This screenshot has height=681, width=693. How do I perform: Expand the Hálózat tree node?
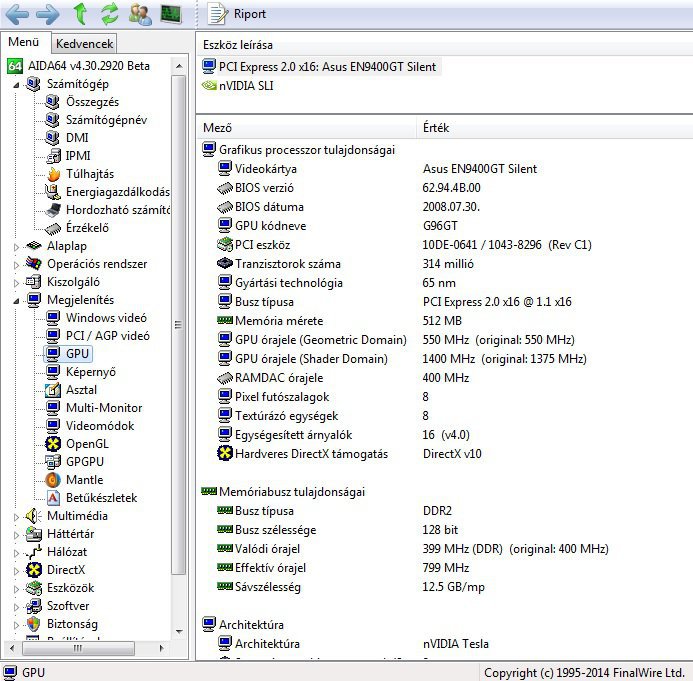[x=16, y=553]
